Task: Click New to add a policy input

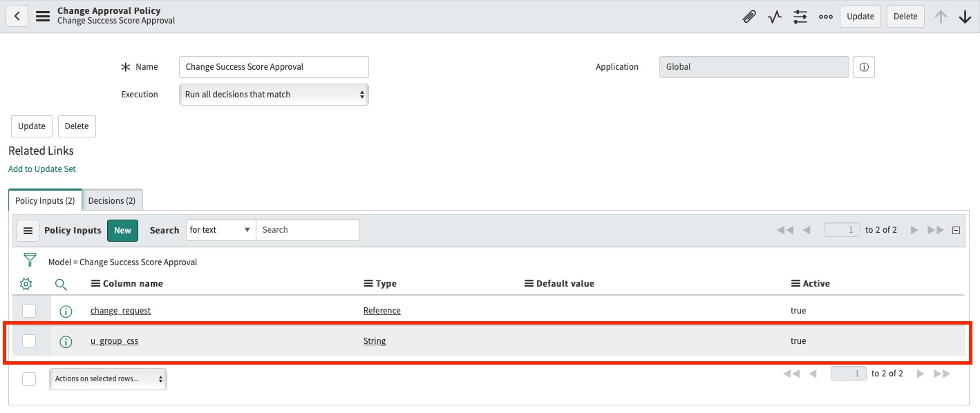Action: (122, 231)
